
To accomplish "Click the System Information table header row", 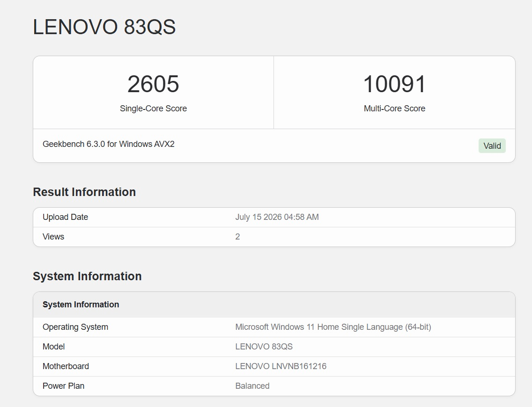I will click(274, 305).
